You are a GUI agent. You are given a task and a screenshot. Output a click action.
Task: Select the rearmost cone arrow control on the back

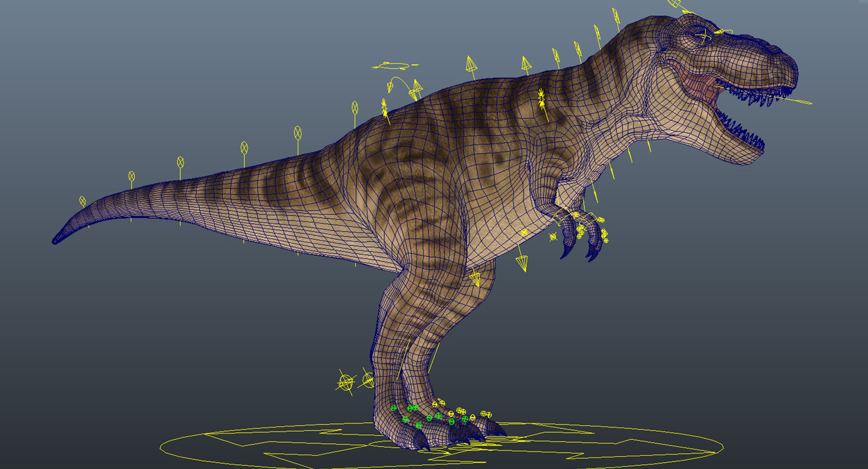[417, 88]
